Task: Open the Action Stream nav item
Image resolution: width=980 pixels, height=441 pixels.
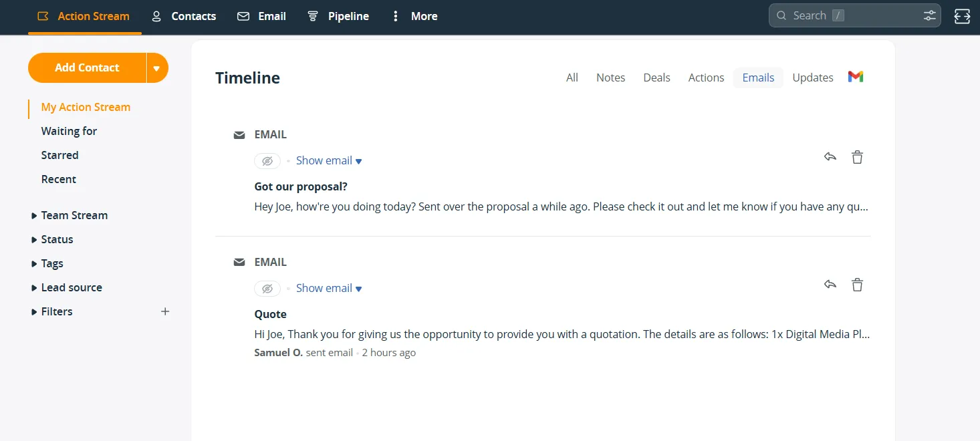Action: pyautogui.click(x=84, y=16)
